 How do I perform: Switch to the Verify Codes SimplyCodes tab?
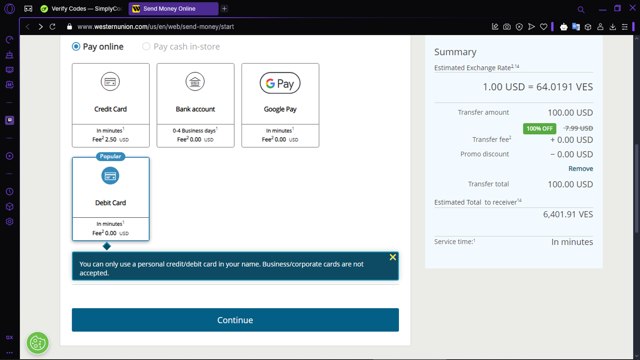tap(82, 9)
